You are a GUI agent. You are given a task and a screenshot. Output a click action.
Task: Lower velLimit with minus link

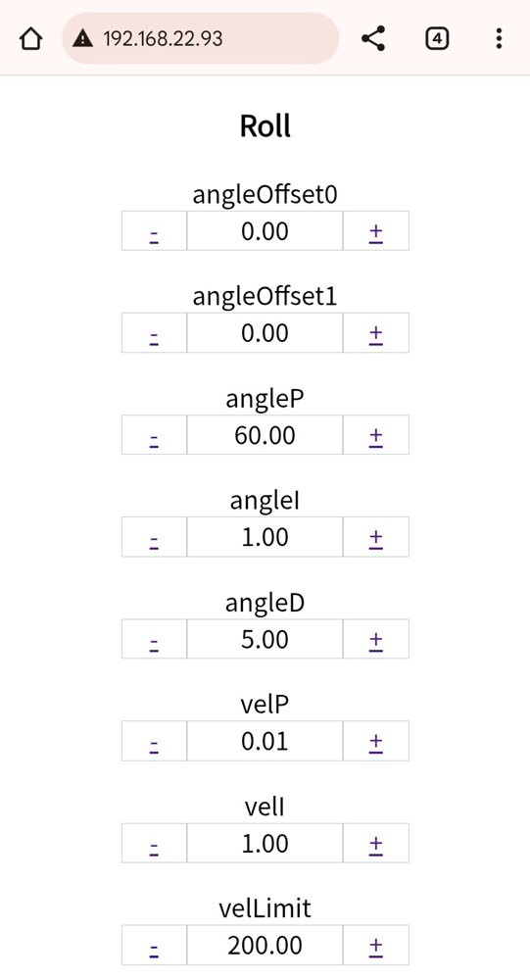(155, 951)
